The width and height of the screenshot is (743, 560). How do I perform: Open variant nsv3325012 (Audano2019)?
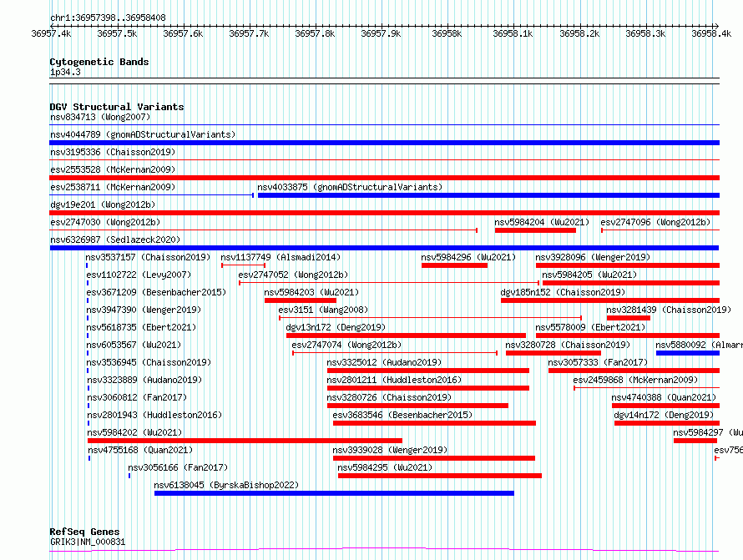coord(384,362)
